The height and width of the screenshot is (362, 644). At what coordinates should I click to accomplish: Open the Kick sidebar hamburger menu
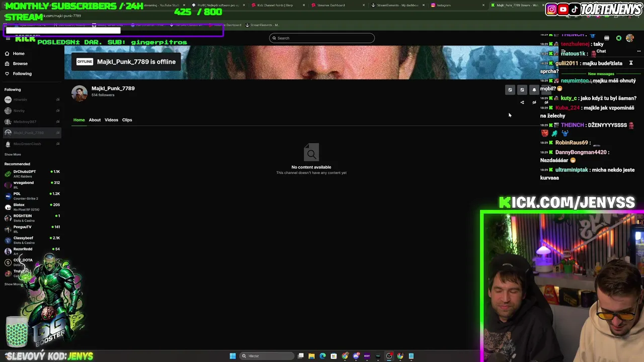8,38
